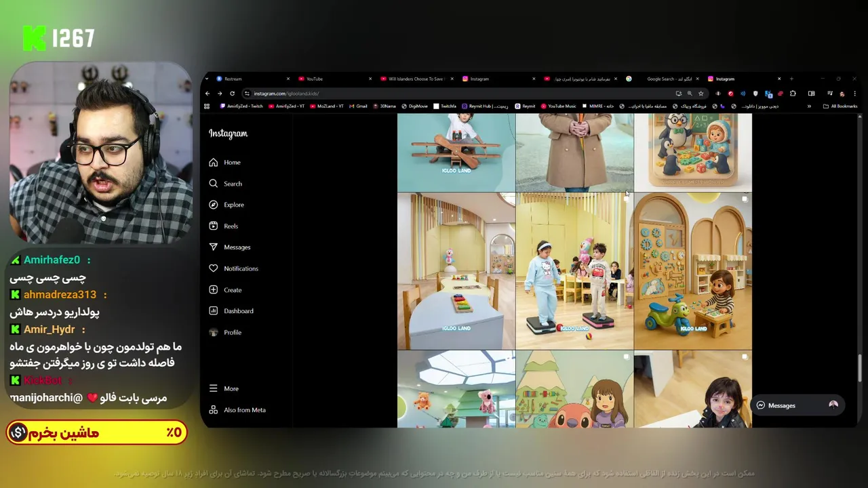Open Instagram Home in sidebar
Image resolution: width=868 pixels, height=488 pixels.
coord(225,163)
